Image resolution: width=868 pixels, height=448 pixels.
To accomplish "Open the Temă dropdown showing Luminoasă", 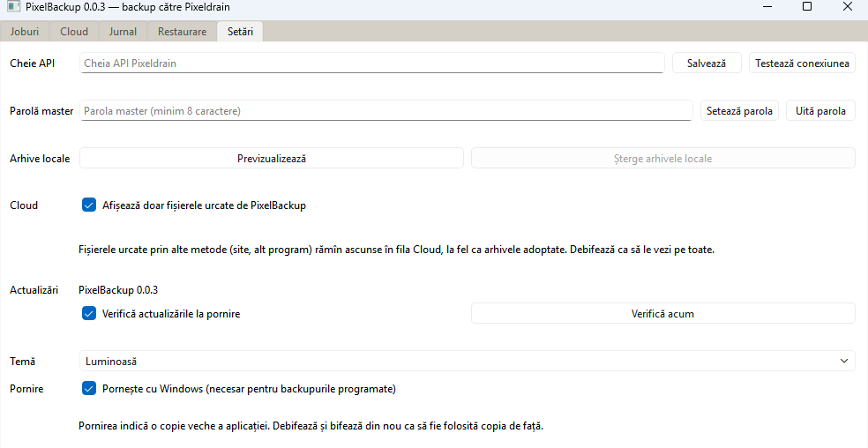I will coord(468,361).
